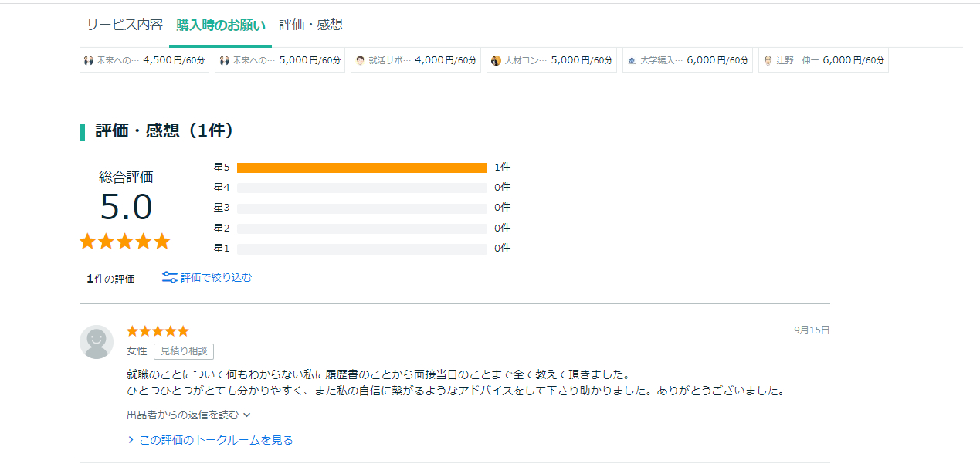Click the reviewer's gray avatar icon
This screenshot has height=474, width=980.
97,340
